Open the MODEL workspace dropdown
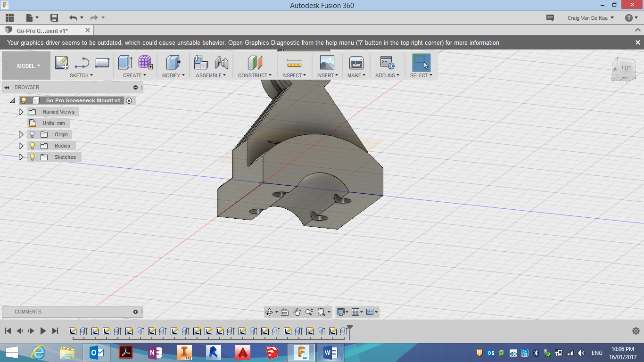 click(28, 66)
